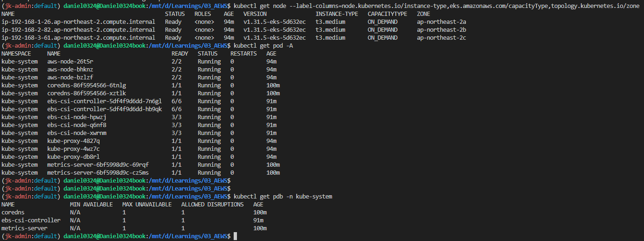This screenshot has width=644, height=241.
Task: Click the 91m age of ebs-csi-controller pdb
Action: [x=258, y=220]
